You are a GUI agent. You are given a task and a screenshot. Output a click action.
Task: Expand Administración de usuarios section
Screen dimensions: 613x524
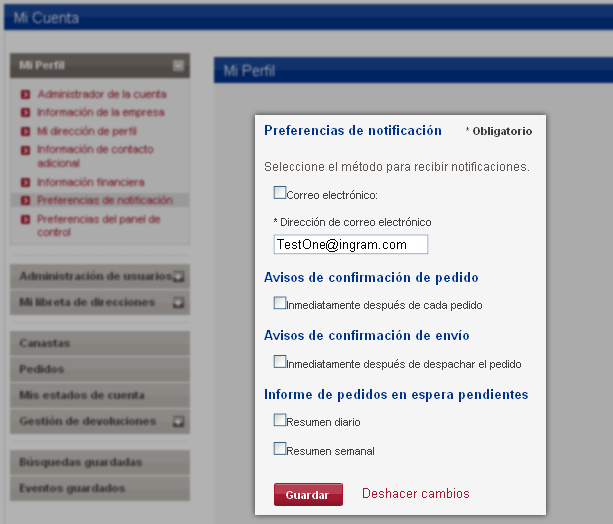coord(177,277)
